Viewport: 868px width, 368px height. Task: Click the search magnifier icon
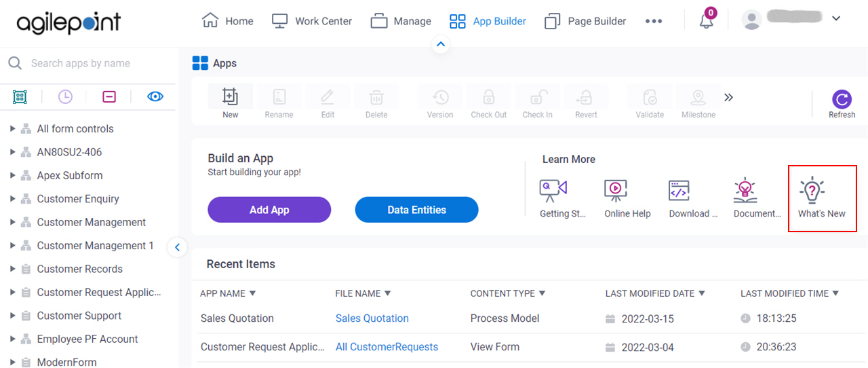[x=15, y=63]
